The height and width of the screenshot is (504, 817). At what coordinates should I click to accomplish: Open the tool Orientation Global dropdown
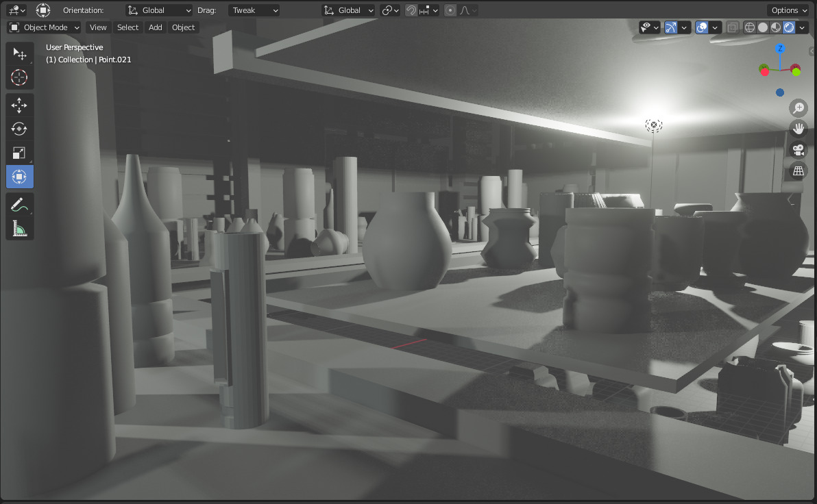[159, 10]
